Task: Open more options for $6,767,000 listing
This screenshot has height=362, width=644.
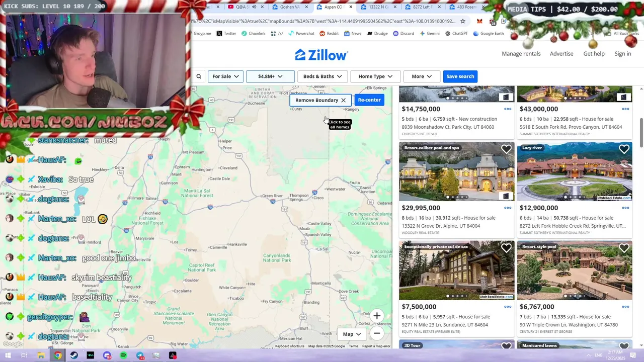Action: [625, 307]
